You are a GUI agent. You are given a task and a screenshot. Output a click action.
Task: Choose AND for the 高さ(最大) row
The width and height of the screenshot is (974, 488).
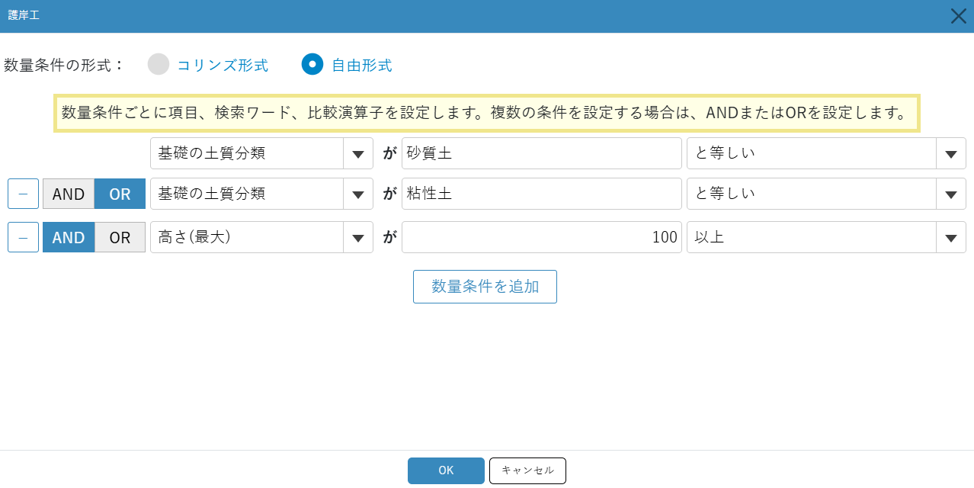click(68, 237)
